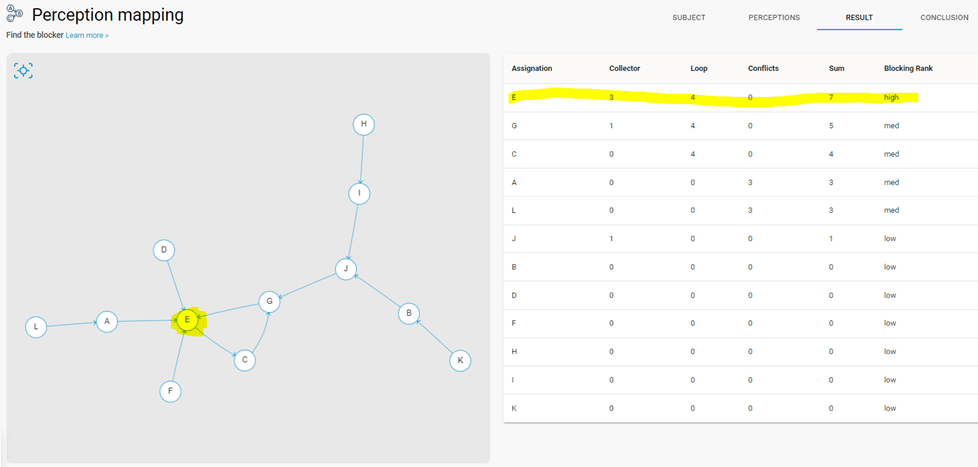Image resolution: width=978 pixels, height=467 pixels.
Task: Open the Subject tab
Action: coord(689,17)
